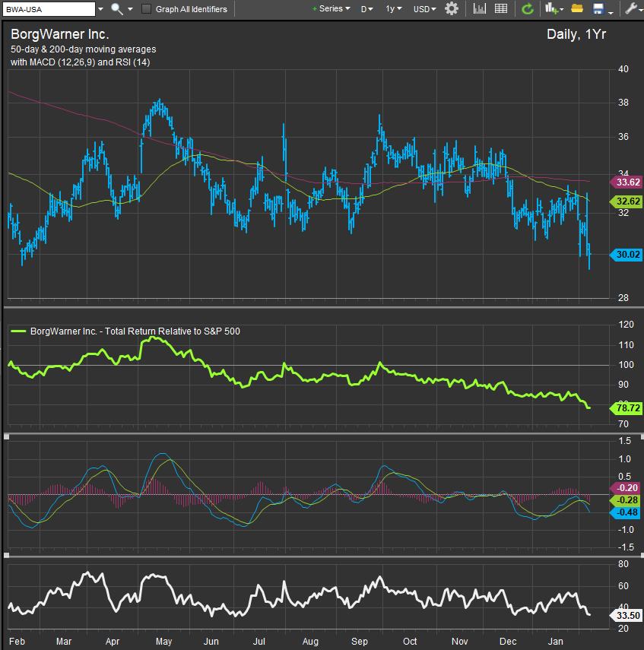Click the -0.48 MACD line value tag

click(x=626, y=513)
